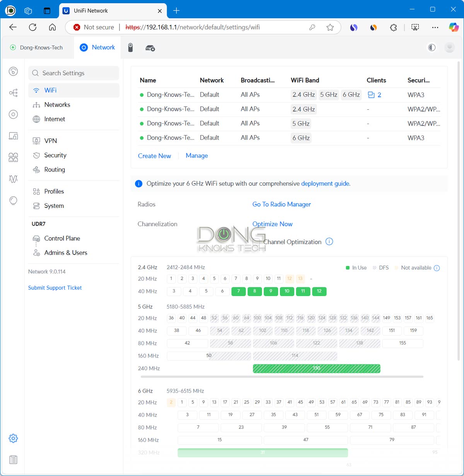Open the settings gear in left sidebar
This screenshot has height=476, width=464.
pos(13,438)
